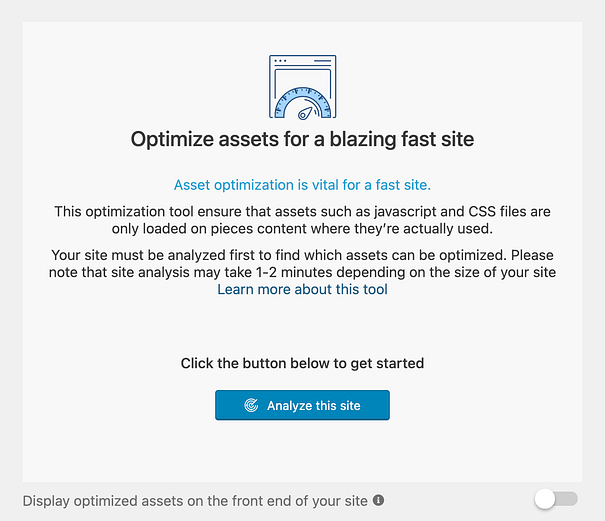Open the Learn more about this tool link
Viewport: 605px width, 521px height.
(x=302, y=289)
